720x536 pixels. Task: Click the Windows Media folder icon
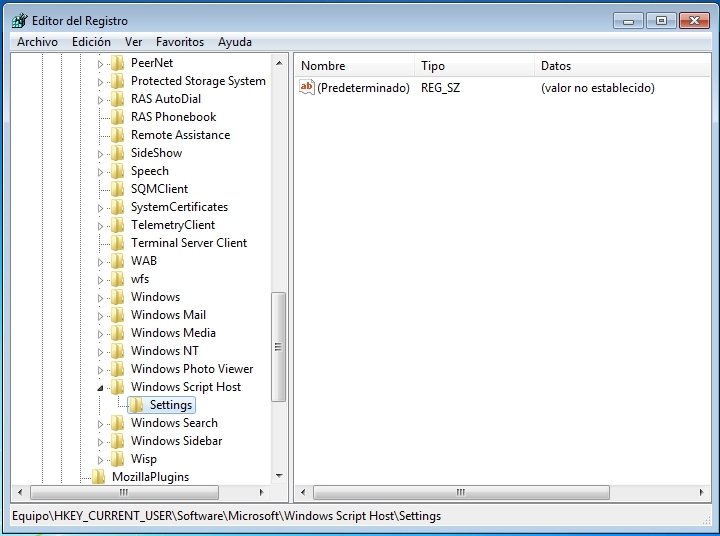pyautogui.click(x=118, y=333)
